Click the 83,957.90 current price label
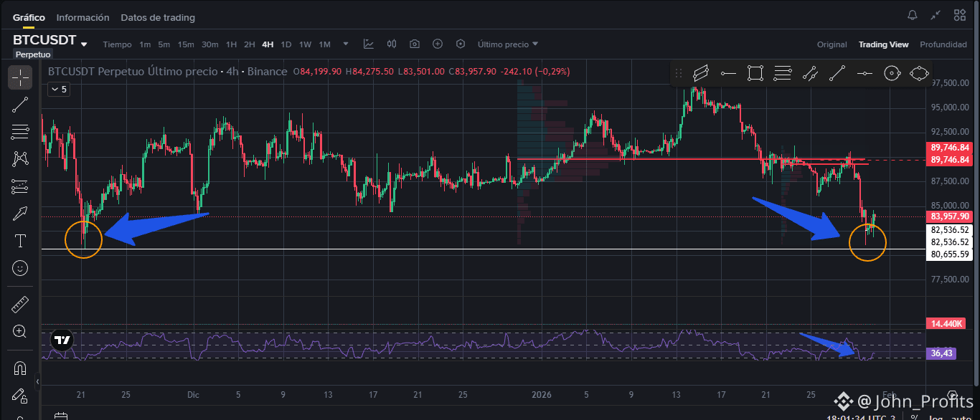 pos(950,216)
